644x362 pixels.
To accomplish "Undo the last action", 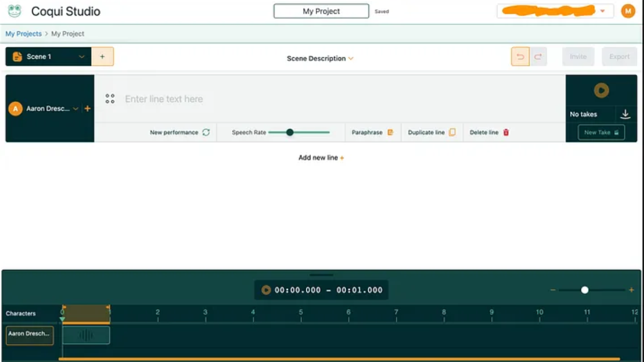I will (x=520, y=57).
